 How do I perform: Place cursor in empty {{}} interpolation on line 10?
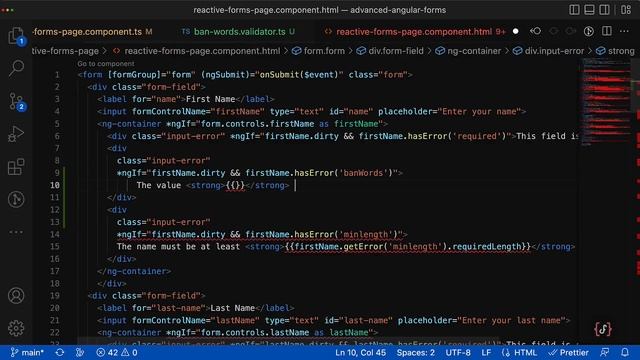[x=236, y=185]
